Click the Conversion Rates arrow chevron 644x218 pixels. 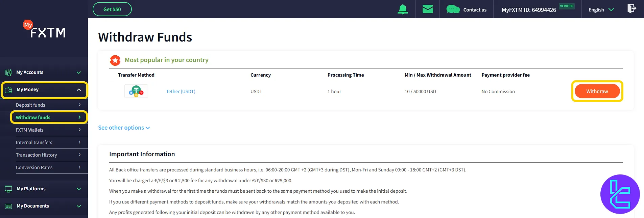[79, 167]
